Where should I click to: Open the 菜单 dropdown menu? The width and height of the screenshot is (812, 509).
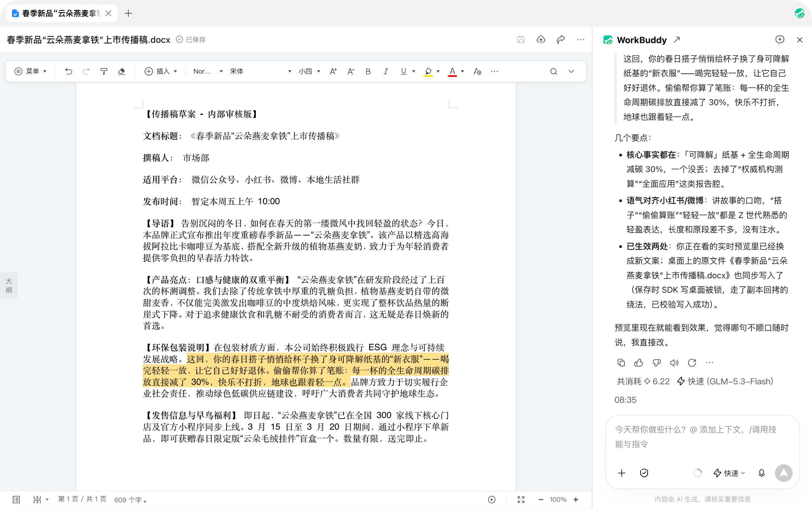pos(30,71)
